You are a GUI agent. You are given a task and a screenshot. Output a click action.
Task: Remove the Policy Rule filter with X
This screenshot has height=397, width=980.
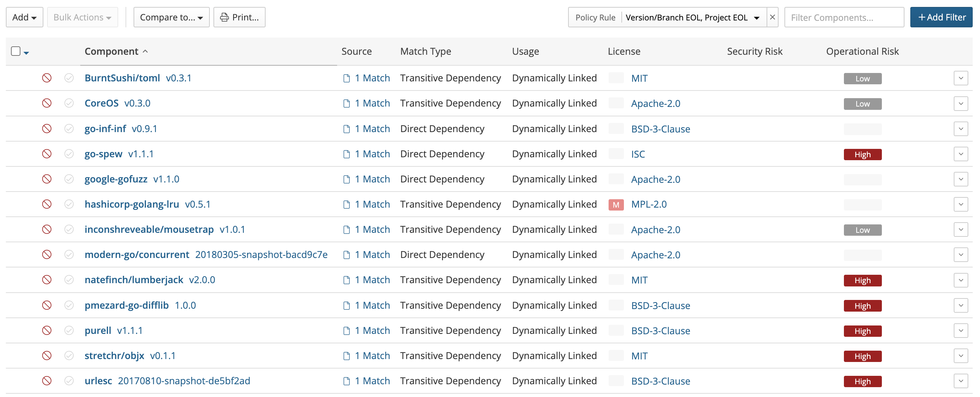pyautogui.click(x=772, y=17)
